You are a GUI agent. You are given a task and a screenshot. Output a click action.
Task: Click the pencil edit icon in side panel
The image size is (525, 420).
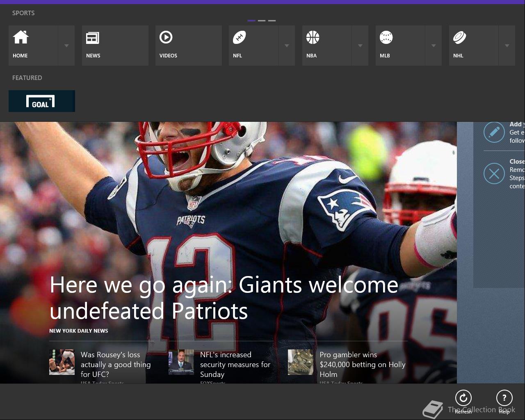point(494,132)
